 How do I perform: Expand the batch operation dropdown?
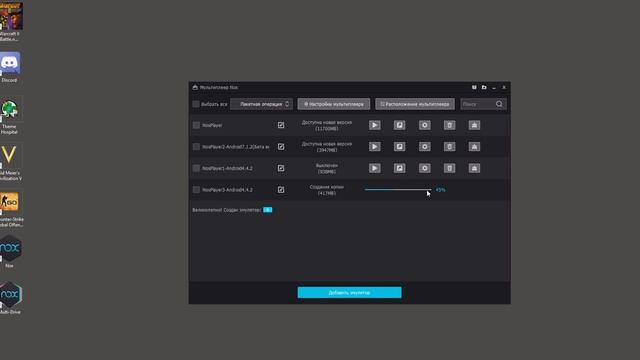point(262,104)
